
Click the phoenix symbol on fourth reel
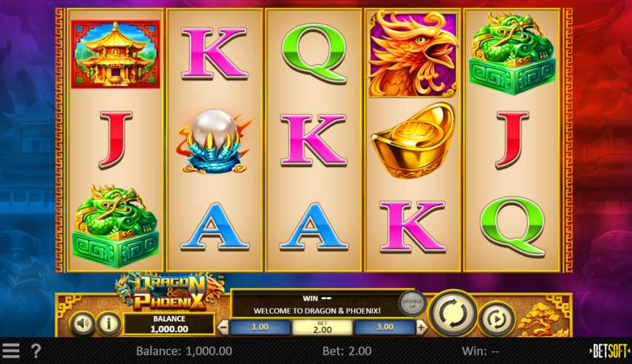[x=412, y=54]
